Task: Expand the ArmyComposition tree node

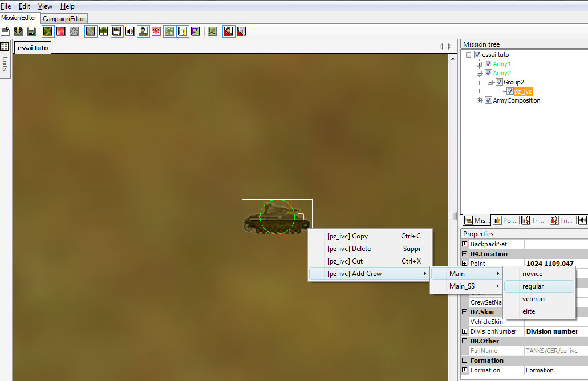Action: point(480,100)
